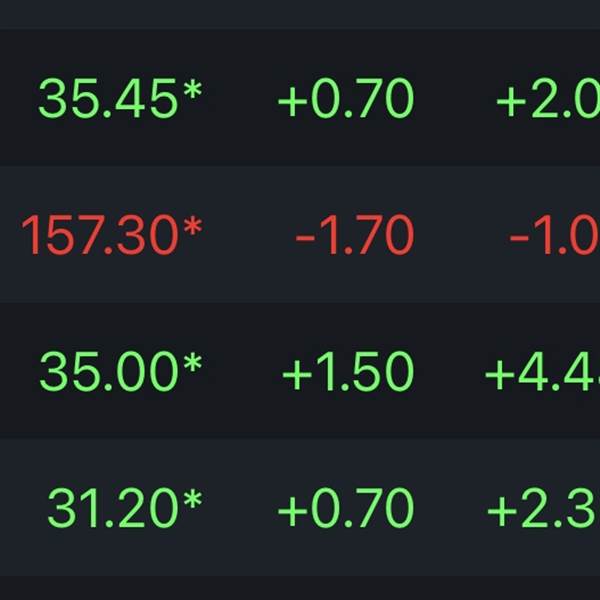Select the 35.45 price value

(108, 98)
